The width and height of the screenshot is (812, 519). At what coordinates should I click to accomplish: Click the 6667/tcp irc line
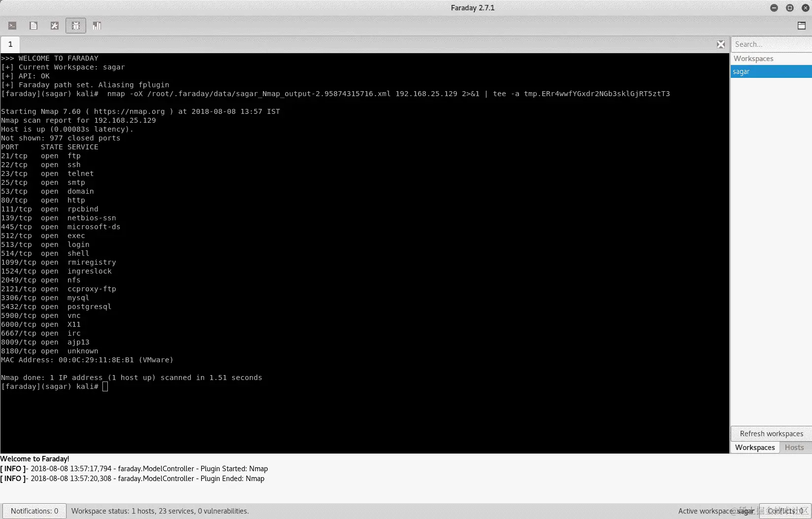pos(40,333)
